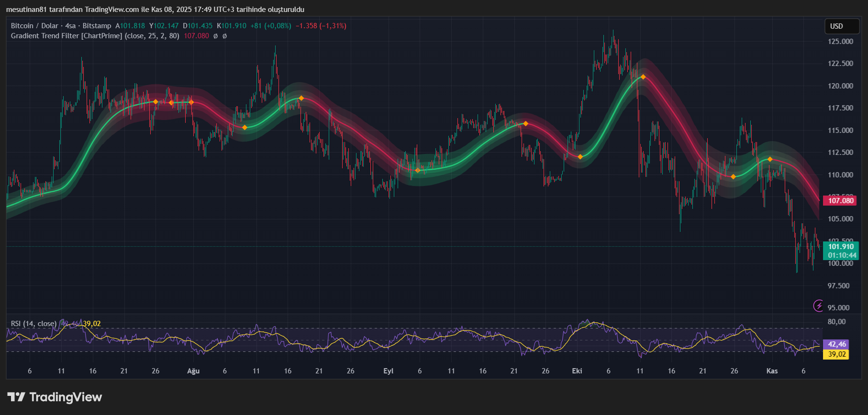
Task: Click the Eki month label on time axis
Action: 577,371
